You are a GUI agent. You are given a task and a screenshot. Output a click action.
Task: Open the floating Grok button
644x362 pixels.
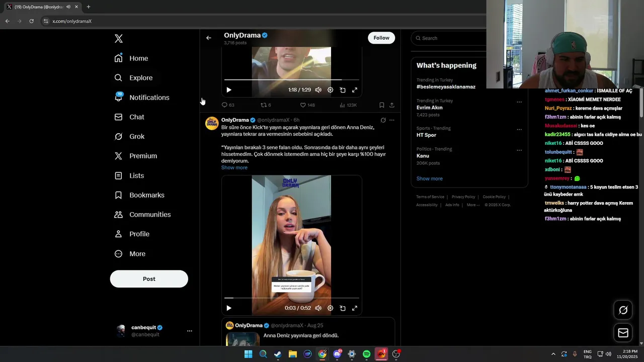(x=623, y=310)
